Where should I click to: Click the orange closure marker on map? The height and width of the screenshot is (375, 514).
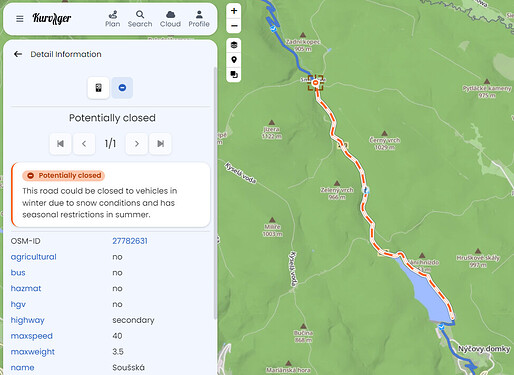click(315, 83)
